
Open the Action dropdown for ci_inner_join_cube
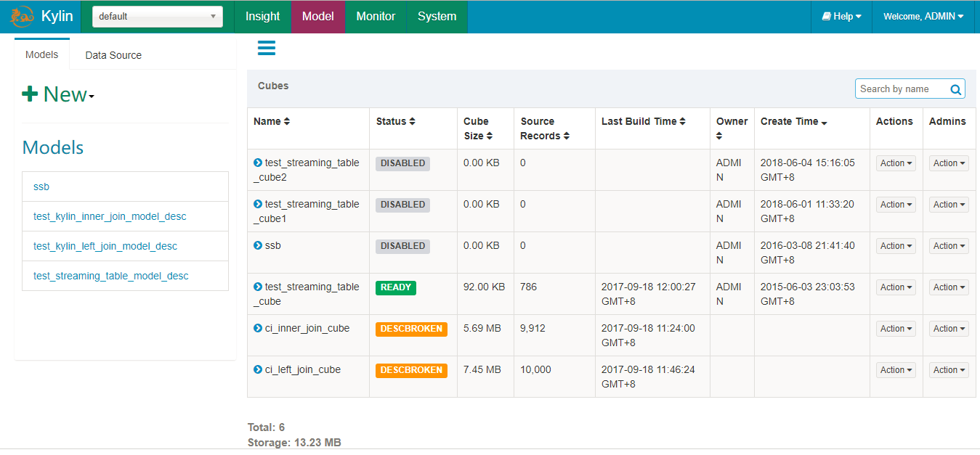(x=895, y=328)
